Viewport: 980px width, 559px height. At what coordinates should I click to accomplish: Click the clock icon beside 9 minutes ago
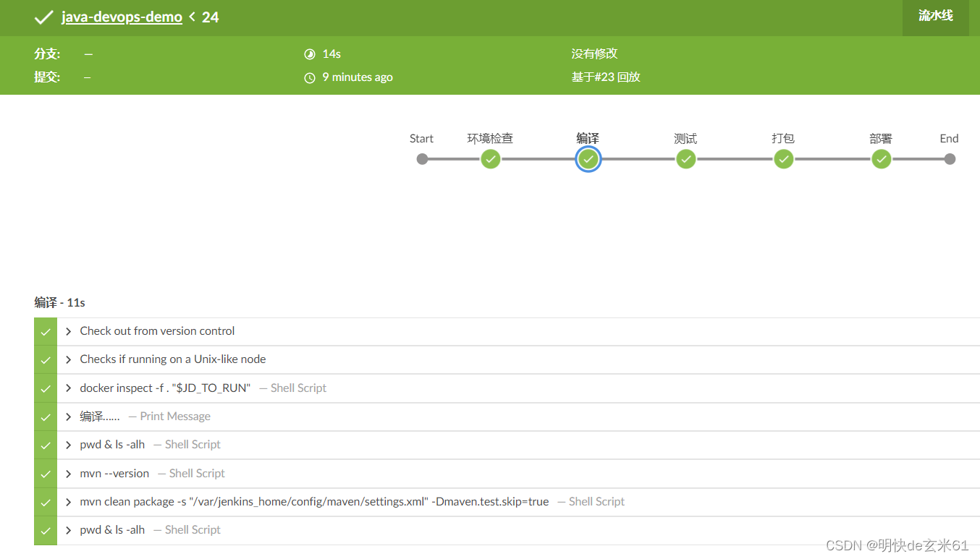pyautogui.click(x=310, y=77)
